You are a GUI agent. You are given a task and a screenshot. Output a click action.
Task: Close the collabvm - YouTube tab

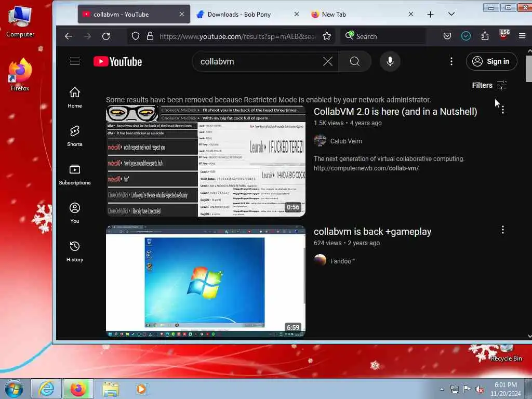pyautogui.click(x=182, y=14)
